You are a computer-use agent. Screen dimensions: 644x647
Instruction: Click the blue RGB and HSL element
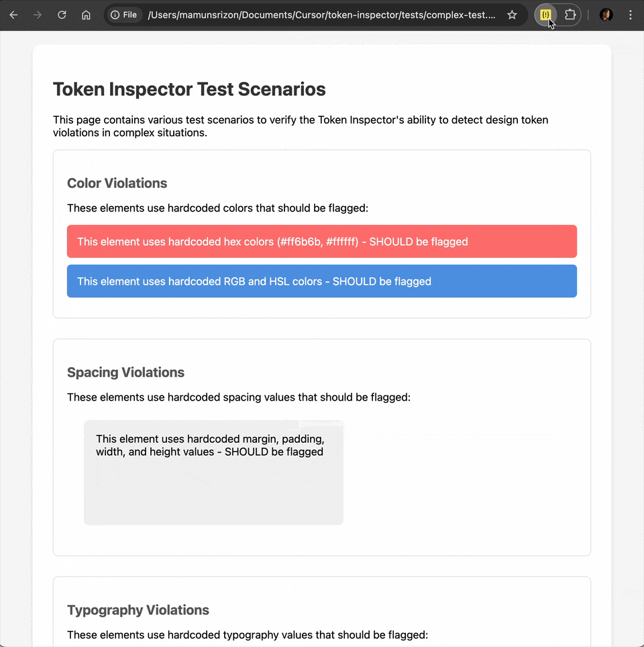321,281
